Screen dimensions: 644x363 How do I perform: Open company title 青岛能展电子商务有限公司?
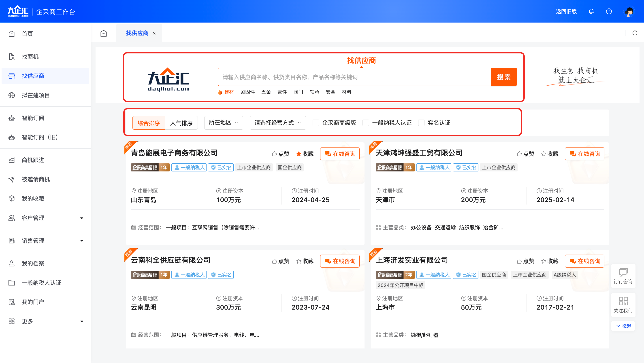click(174, 153)
